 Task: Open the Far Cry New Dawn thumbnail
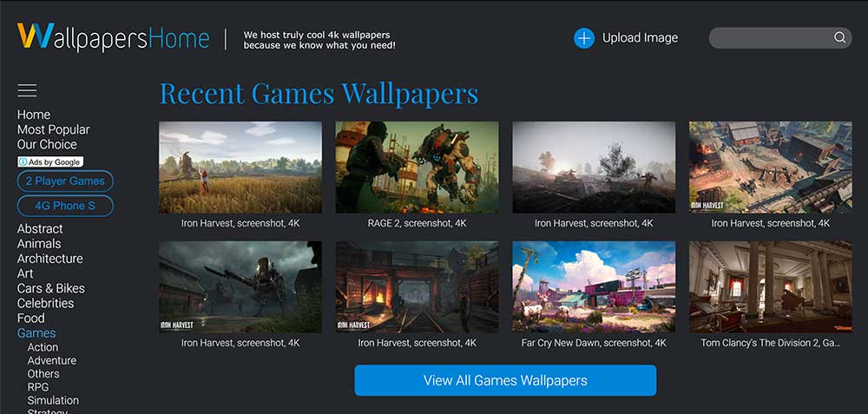(x=594, y=286)
